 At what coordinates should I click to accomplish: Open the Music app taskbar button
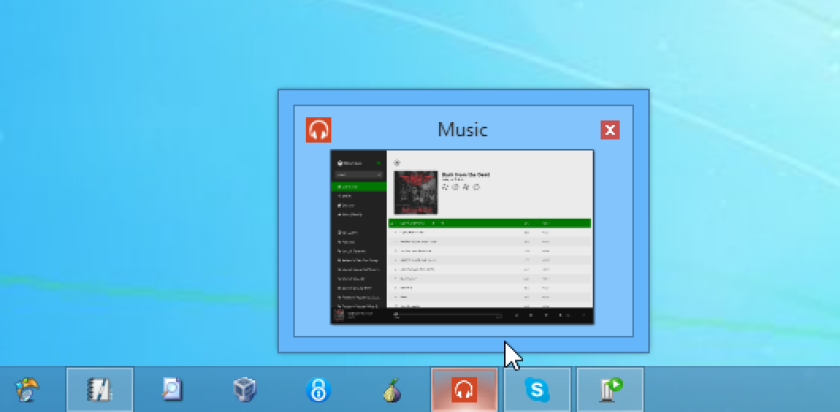click(464, 389)
